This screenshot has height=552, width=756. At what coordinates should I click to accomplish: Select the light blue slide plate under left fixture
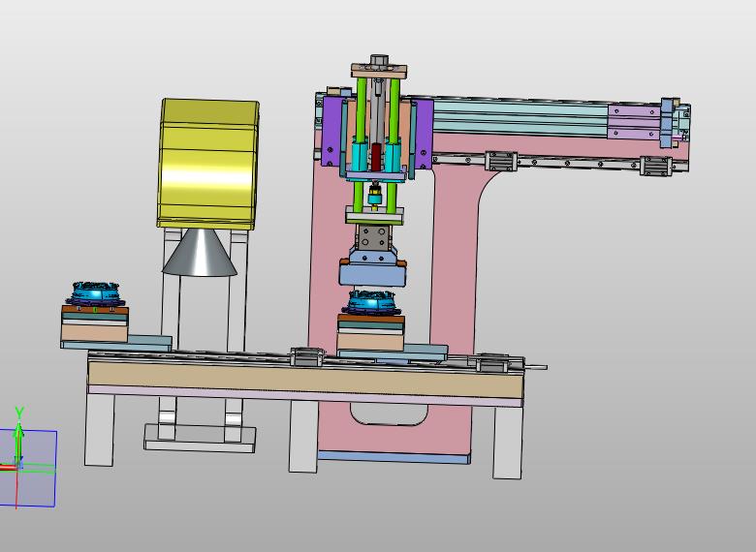[x=116, y=343]
